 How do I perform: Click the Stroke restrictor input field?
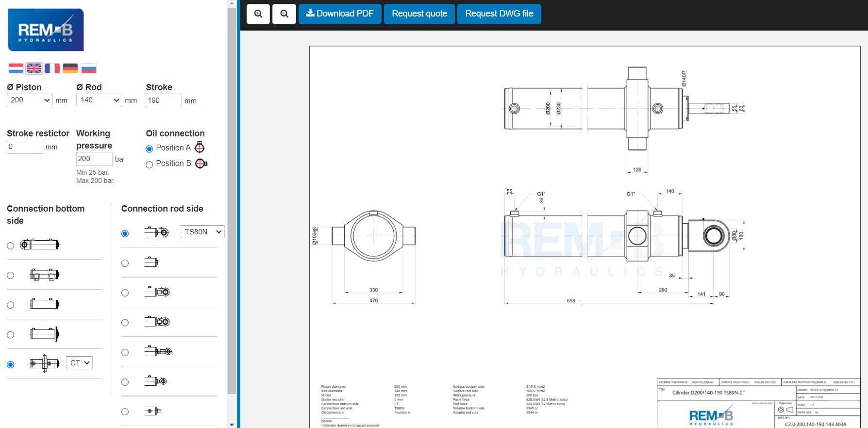pyautogui.click(x=25, y=147)
